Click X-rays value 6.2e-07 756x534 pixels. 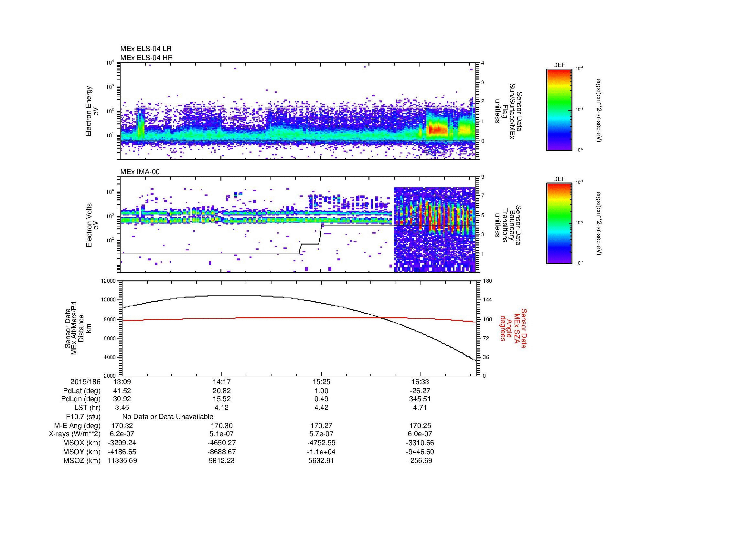[x=122, y=434]
